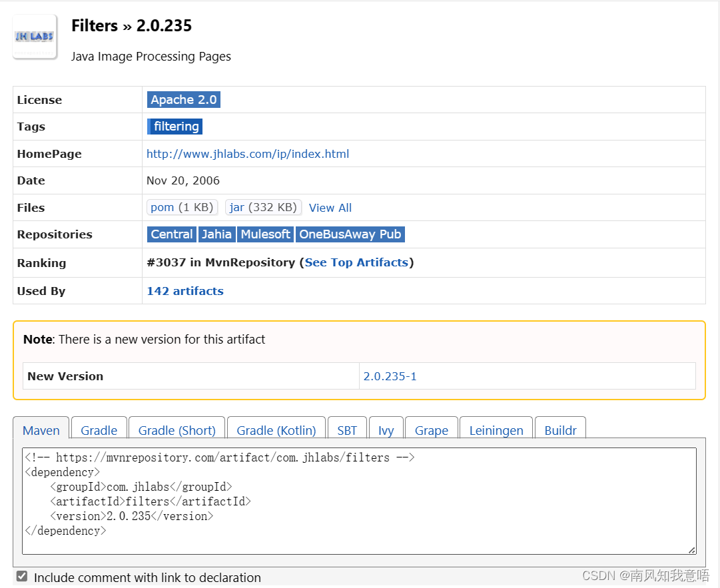The height and width of the screenshot is (588, 720).
Task: Download the pom (1 KB) file
Action: tap(182, 208)
